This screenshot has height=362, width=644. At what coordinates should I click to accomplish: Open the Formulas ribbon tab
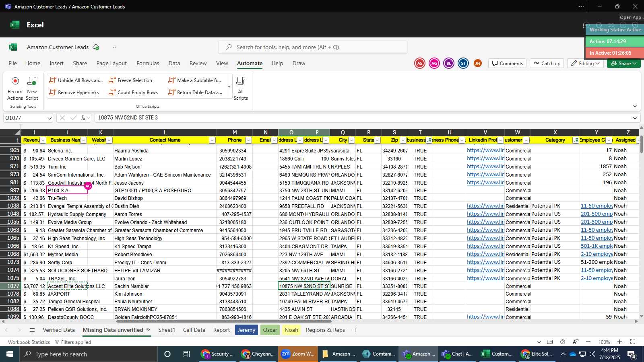point(148,63)
